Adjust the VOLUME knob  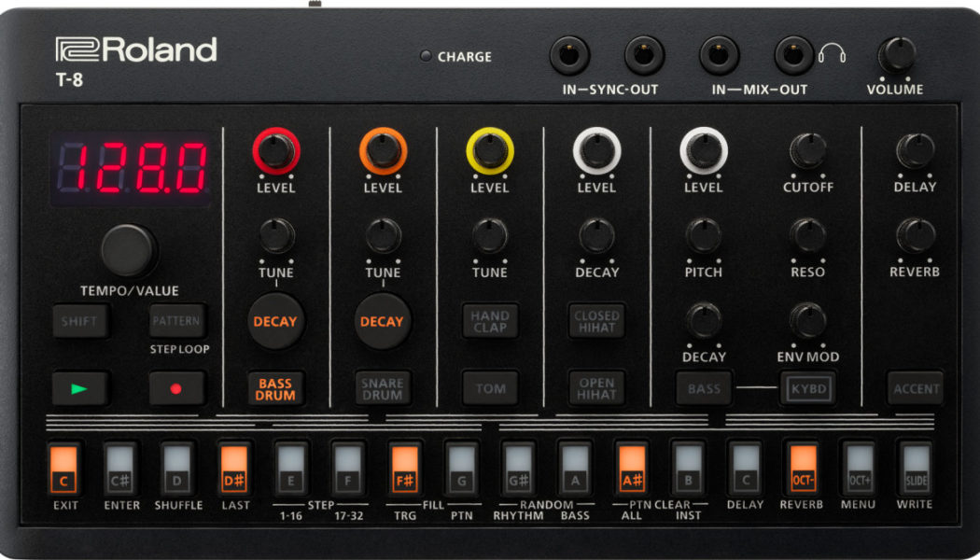pos(895,53)
